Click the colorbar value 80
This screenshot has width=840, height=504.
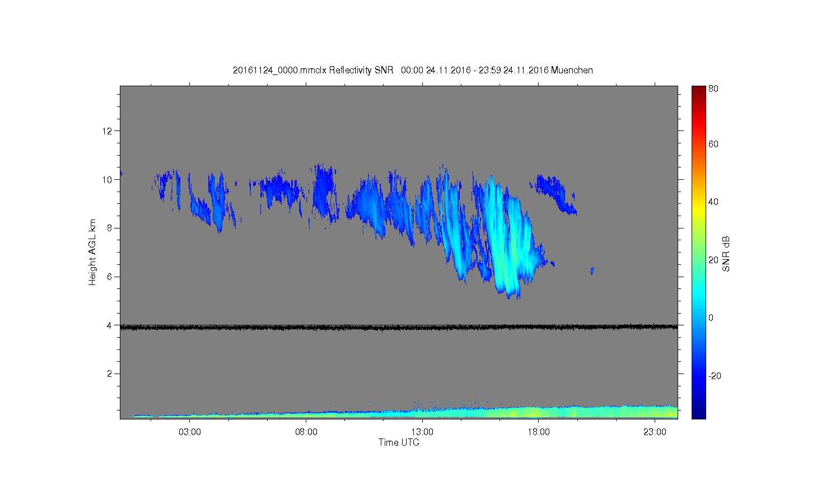click(713, 88)
